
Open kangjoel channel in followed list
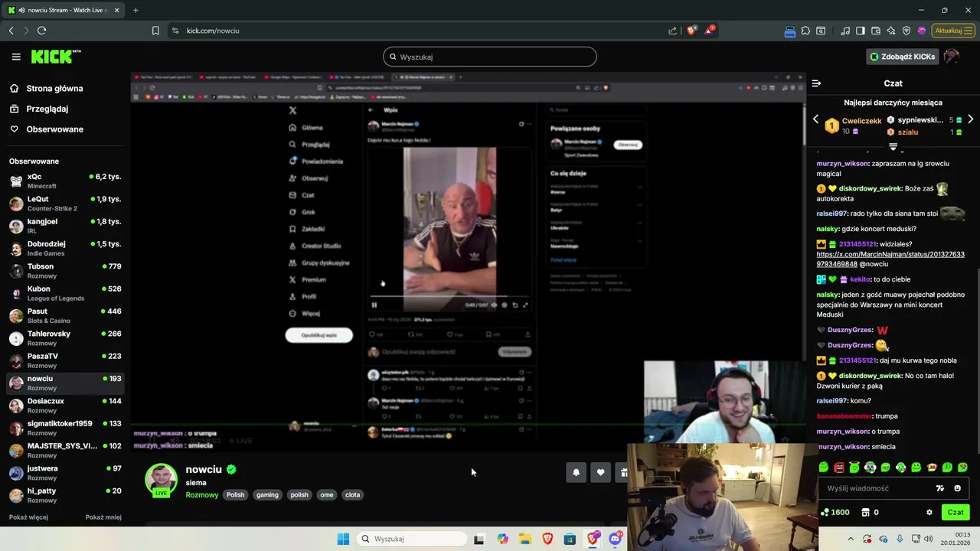coord(64,226)
